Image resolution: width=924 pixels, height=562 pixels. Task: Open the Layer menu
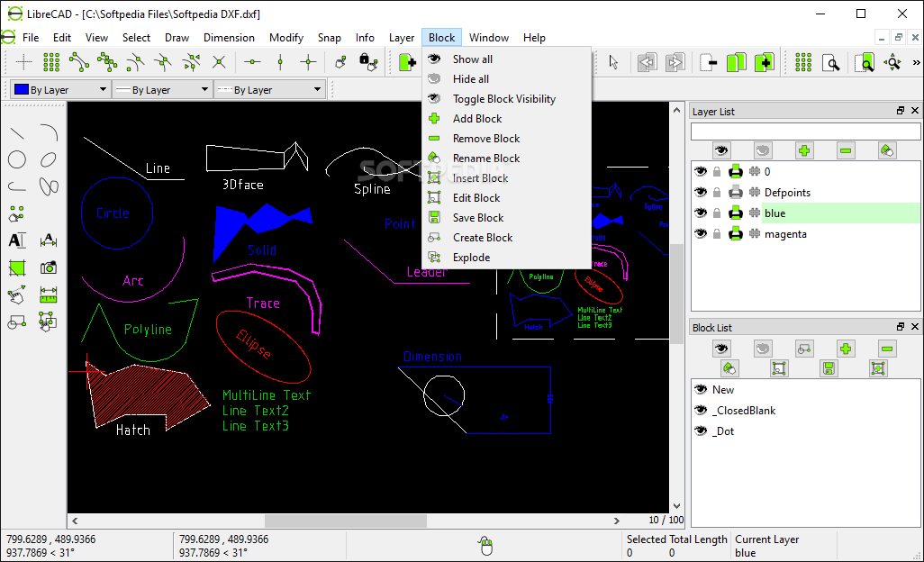(x=402, y=38)
